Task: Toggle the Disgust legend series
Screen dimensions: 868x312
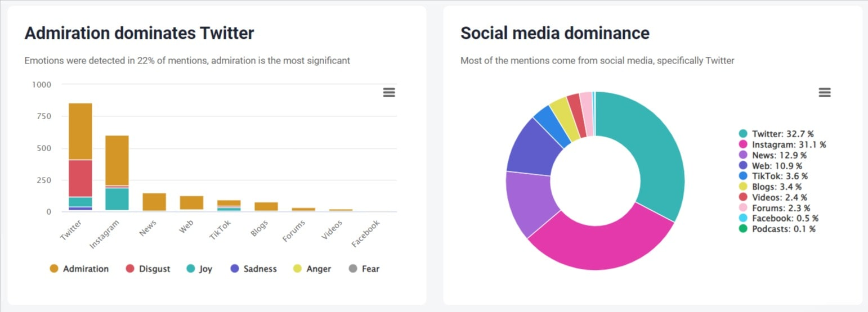Action: coord(148,269)
